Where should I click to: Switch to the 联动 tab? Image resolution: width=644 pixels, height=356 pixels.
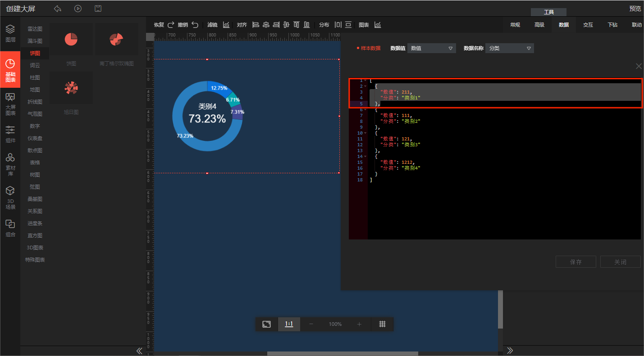point(637,25)
